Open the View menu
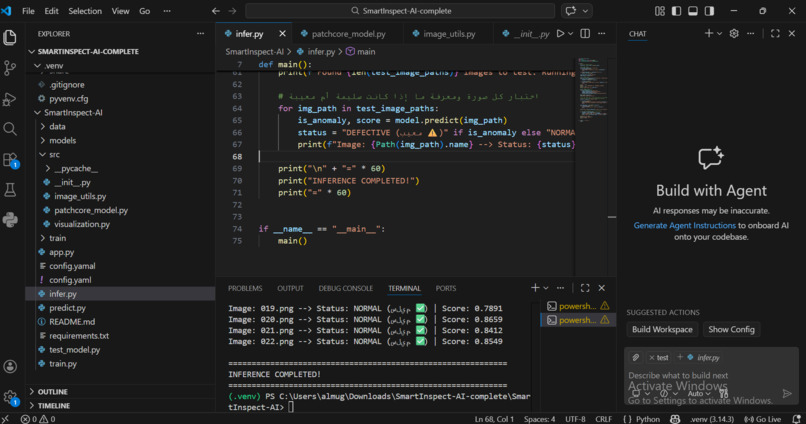This screenshot has width=806, height=424. 120,11
